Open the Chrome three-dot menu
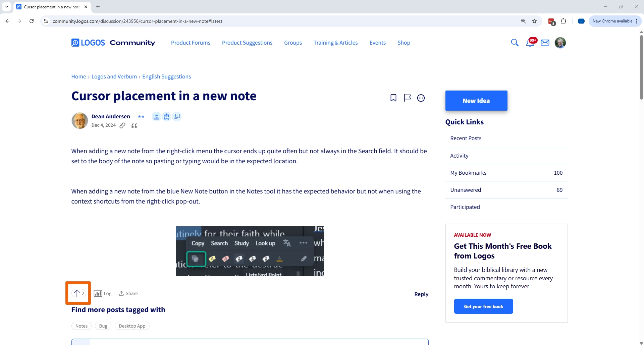 pyautogui.click(x=637, y=21)
